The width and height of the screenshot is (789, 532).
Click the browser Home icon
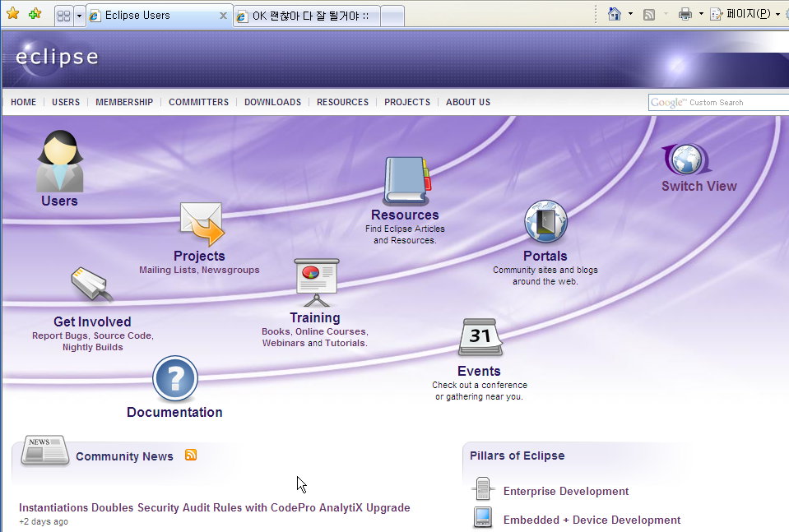(615, 14)
